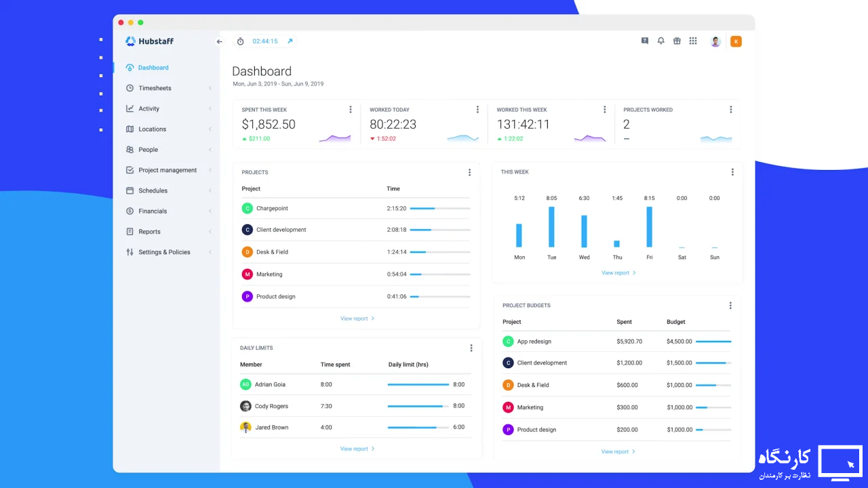Open Financials in sidebar
The image size is (868, 488).
click(x=153, y=211)
